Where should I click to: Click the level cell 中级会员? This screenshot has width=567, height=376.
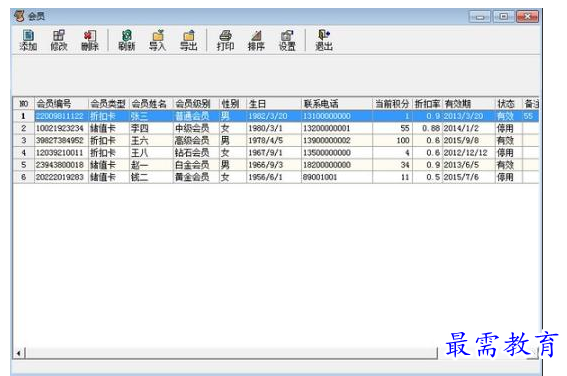(196, 128)
